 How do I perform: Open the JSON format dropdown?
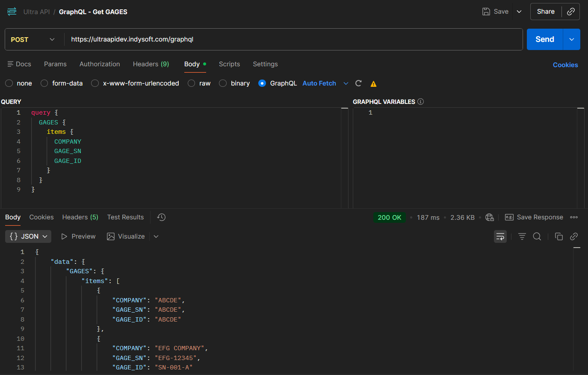coord(28,236)
